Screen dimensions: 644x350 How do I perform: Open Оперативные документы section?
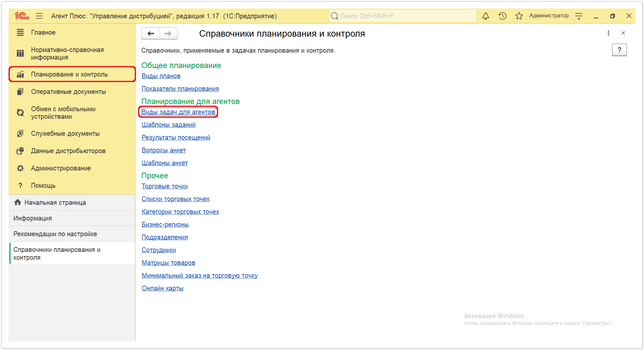(72, 92)
